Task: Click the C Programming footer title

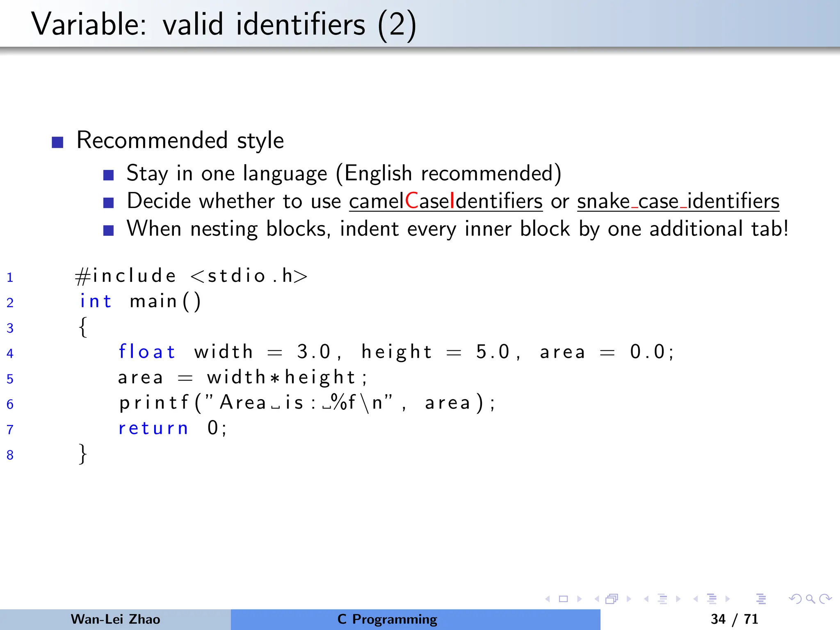Action: point(387,619)
